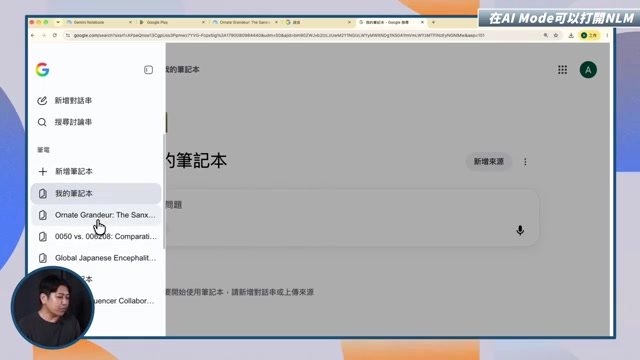This screenshot has height=360, width=640.
Task: Click notebook icon beside 0050 vs. 006208
Action: point(42,237)
